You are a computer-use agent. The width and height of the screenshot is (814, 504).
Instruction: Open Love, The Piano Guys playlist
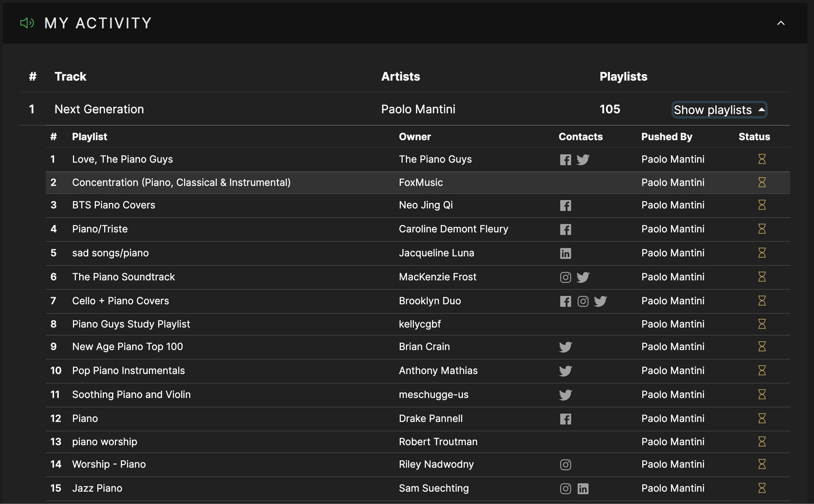pyautogui.click(x=122, y=159)
